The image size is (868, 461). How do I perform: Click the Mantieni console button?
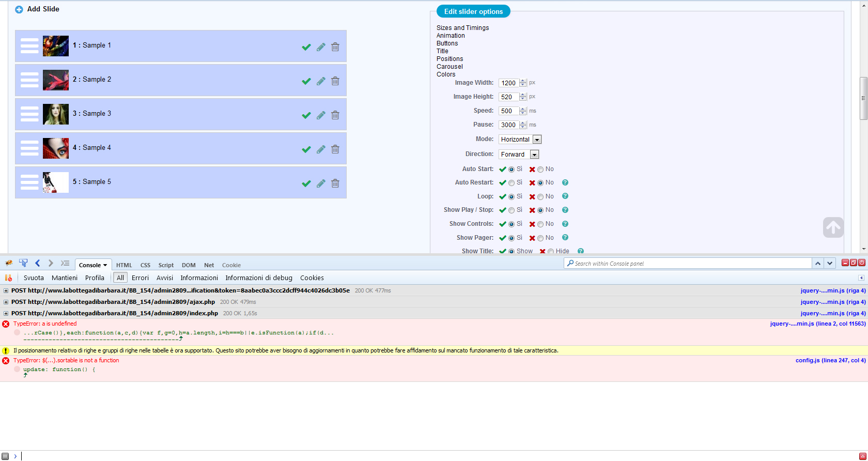(65, 278)
